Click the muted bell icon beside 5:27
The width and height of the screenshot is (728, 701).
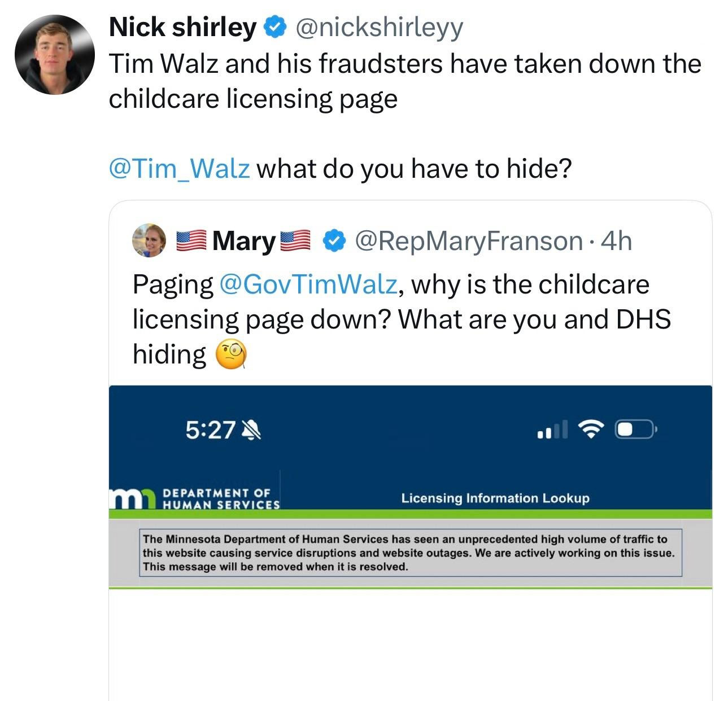click(251, 431)
